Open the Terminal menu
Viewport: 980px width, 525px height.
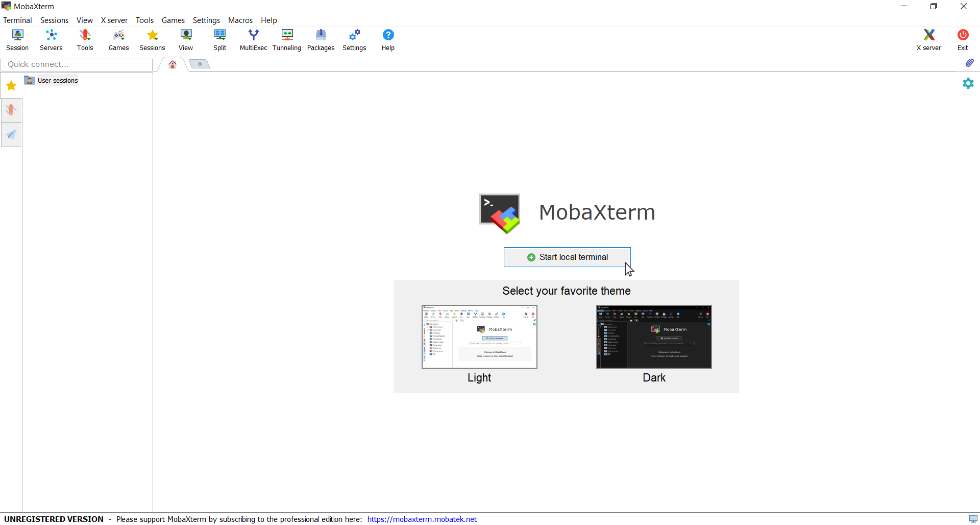click(x=17, y=20)
